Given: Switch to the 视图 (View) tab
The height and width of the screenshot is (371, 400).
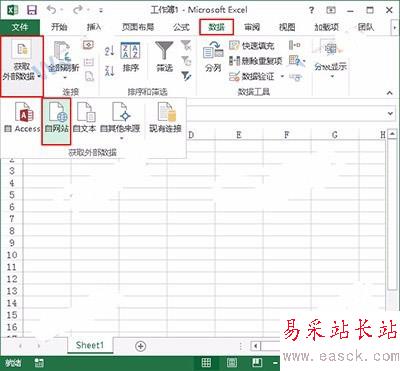Looking at the screenshot, I should tap(287, 27).
